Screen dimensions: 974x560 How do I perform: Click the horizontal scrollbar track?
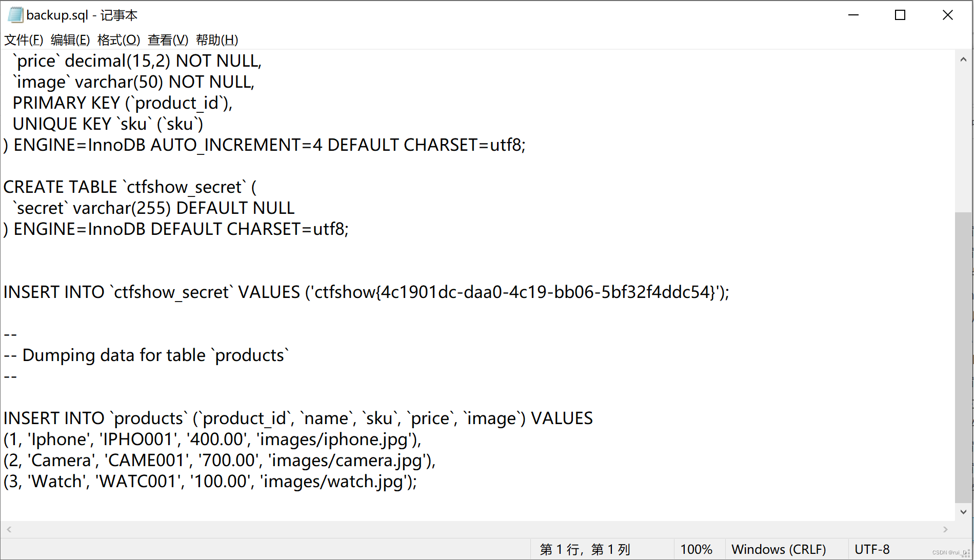pos(477,529)
